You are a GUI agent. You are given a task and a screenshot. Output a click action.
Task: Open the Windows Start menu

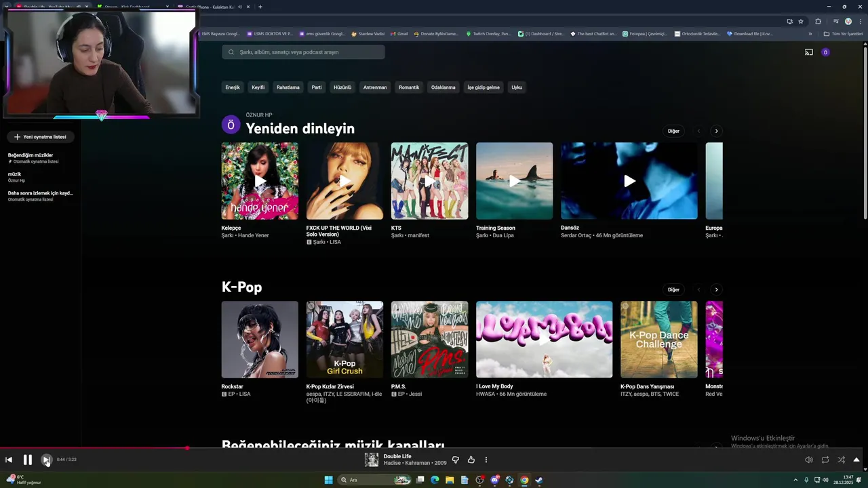point(328,480)
